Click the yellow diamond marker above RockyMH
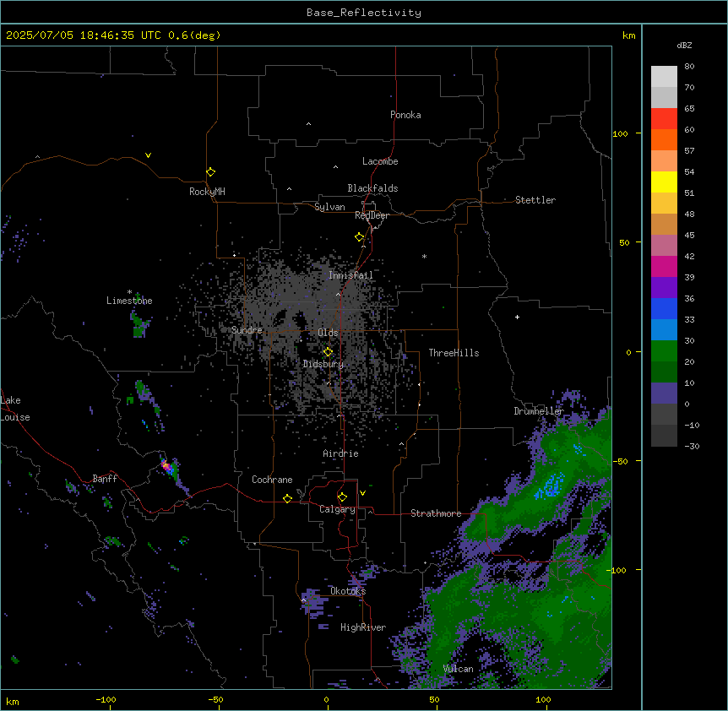 click(x=210, y=171)
